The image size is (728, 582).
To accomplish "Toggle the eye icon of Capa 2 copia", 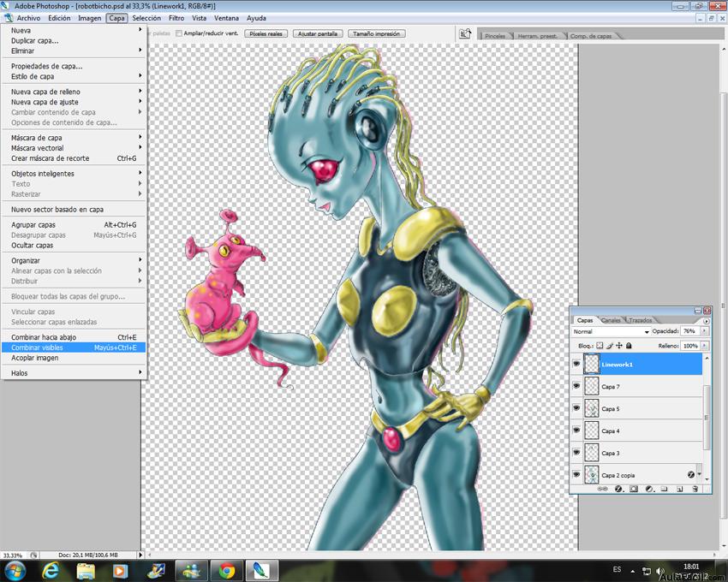I will click(576, 474).
